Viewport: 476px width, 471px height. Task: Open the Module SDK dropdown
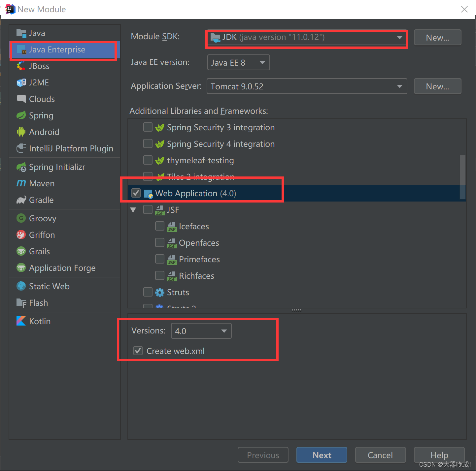pos(307,37)
